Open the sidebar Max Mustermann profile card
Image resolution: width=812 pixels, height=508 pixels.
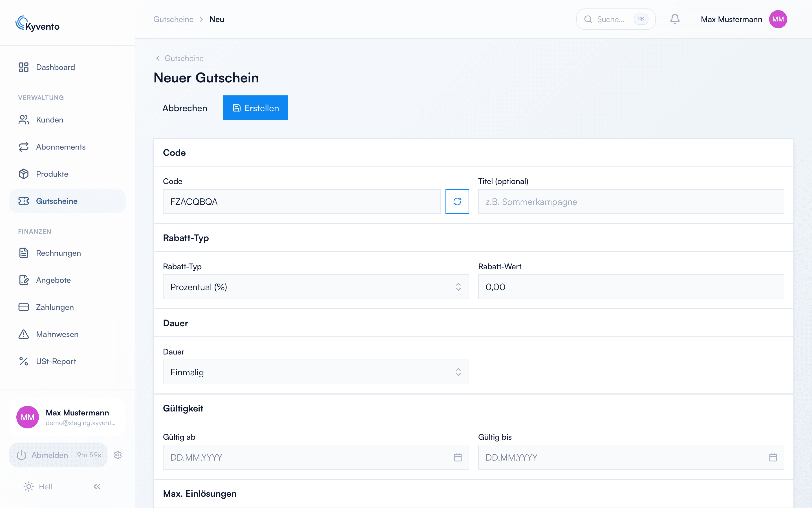pyautogui.click(x=67, y=417)
